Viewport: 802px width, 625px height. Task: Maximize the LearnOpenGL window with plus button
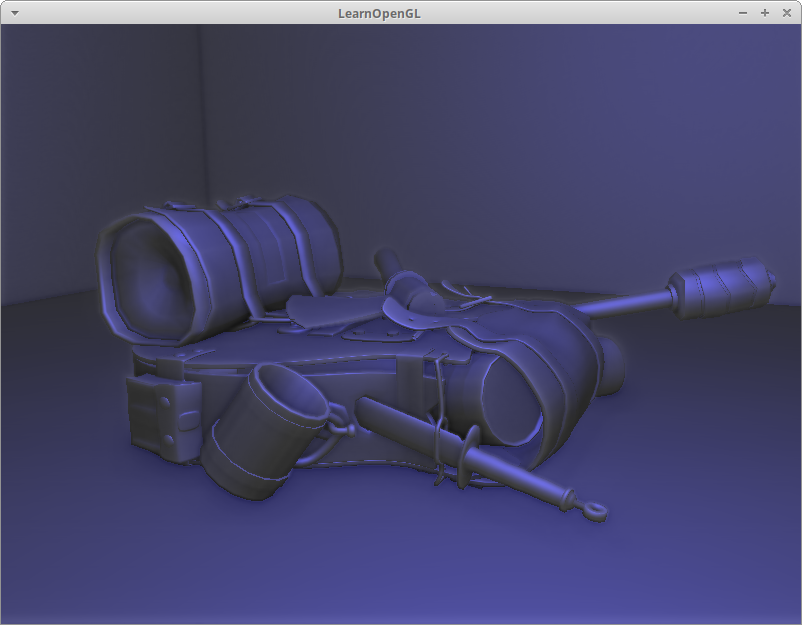point(765,13)
